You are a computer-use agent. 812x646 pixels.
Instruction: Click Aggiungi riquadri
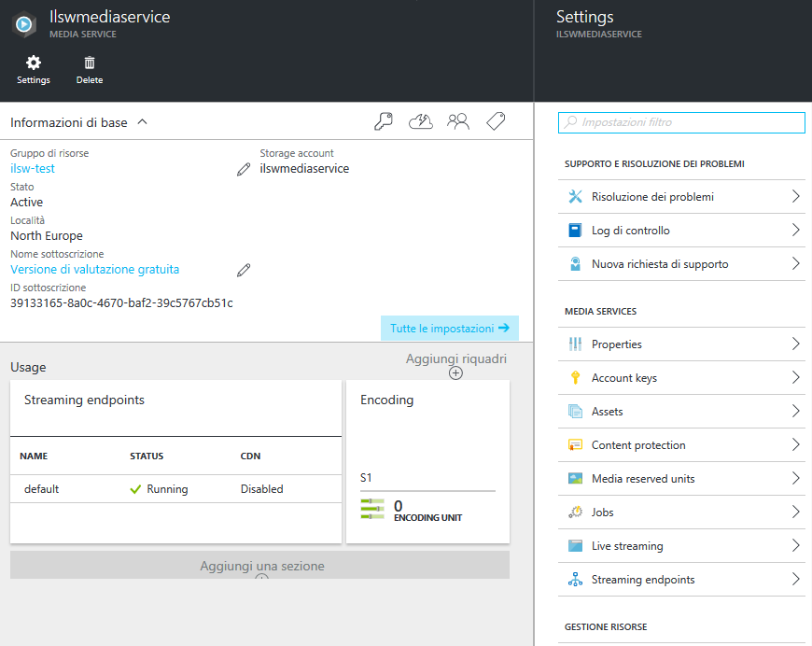[x=455, y=358]
